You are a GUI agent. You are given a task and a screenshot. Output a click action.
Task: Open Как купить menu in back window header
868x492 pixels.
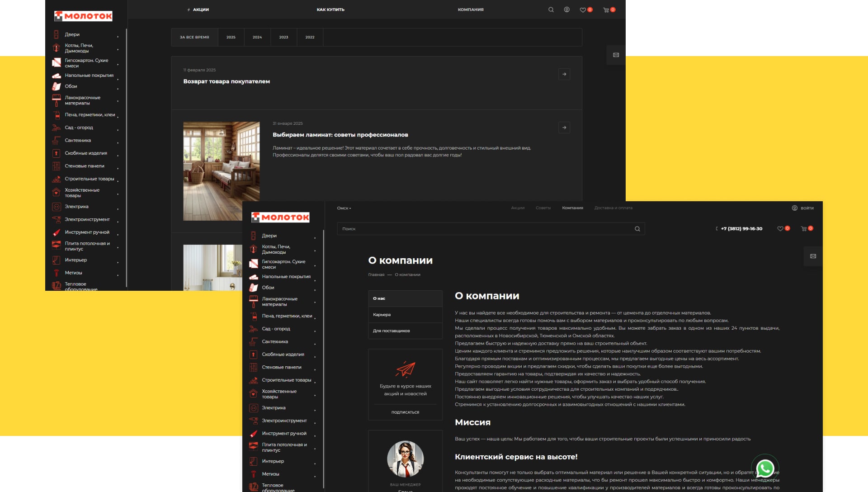tap(330, 9)
